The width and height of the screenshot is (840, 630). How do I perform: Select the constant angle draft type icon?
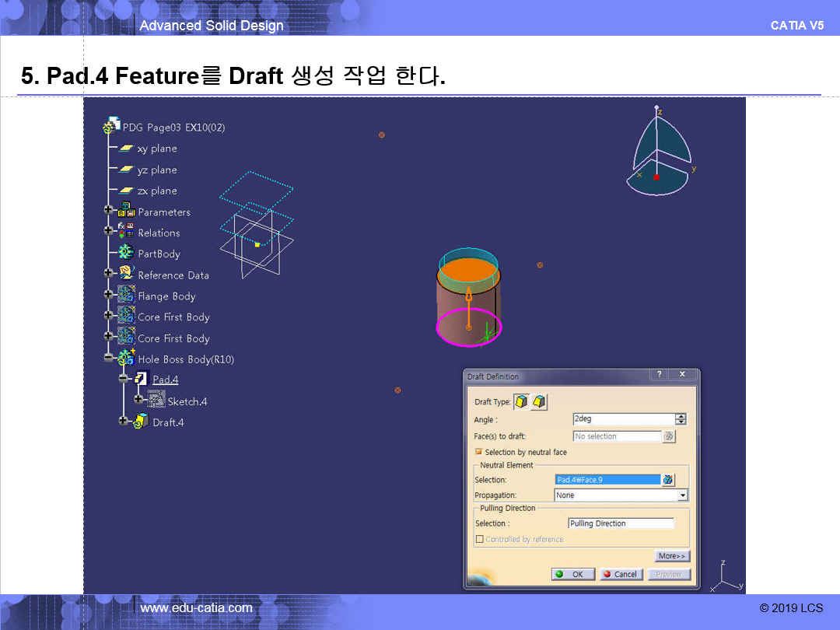click(x=521, y=402)
